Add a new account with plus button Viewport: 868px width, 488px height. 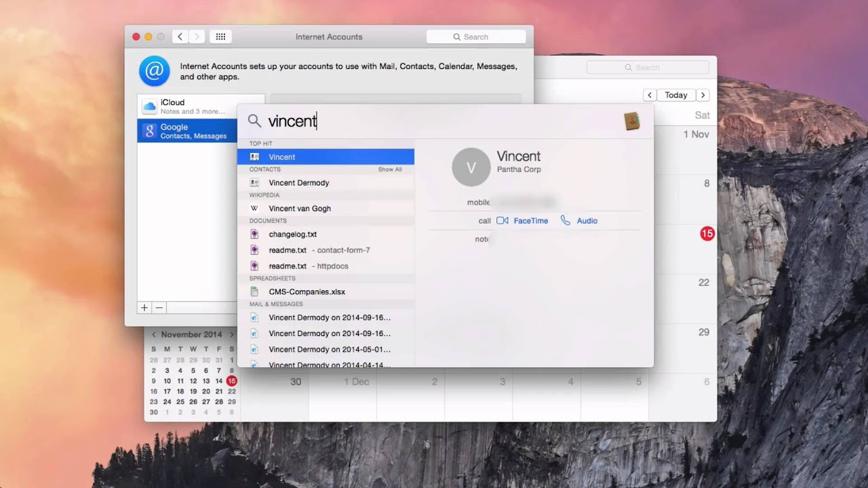(x=144, y=308)
